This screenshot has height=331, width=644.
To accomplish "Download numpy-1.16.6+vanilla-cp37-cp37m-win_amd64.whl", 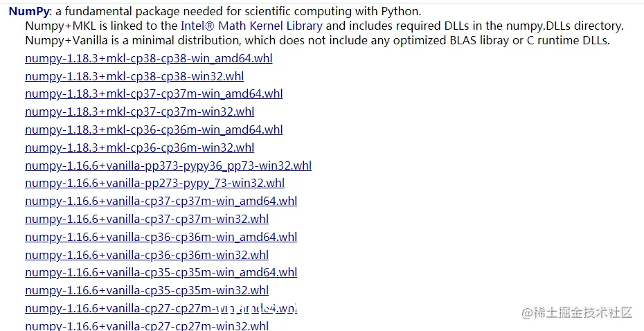I will pyautogui.click(x=161, y=201).
